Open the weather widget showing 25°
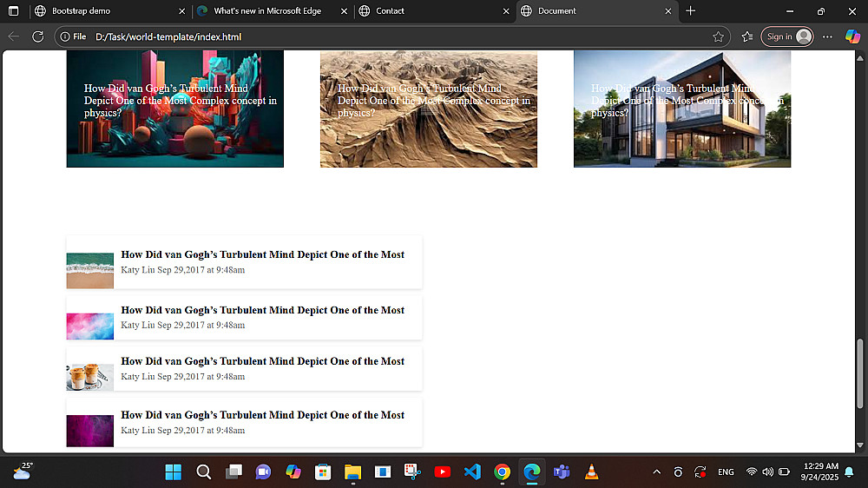 [23, 472]
